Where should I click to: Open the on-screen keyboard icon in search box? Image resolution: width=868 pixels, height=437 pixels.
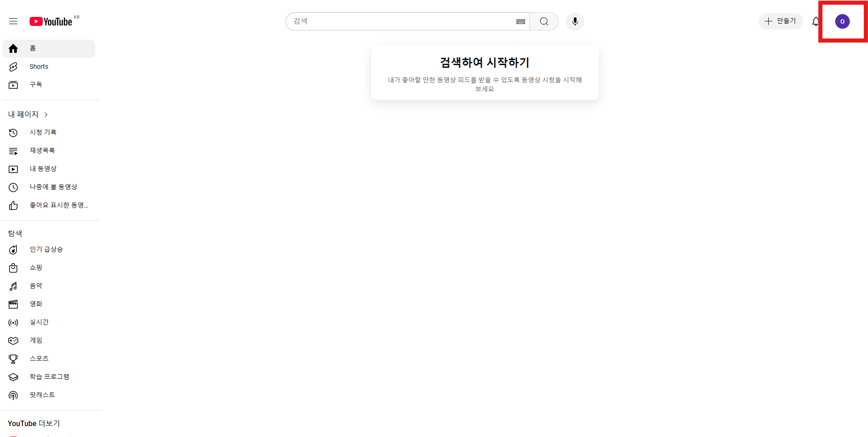(x=521, y=21)
